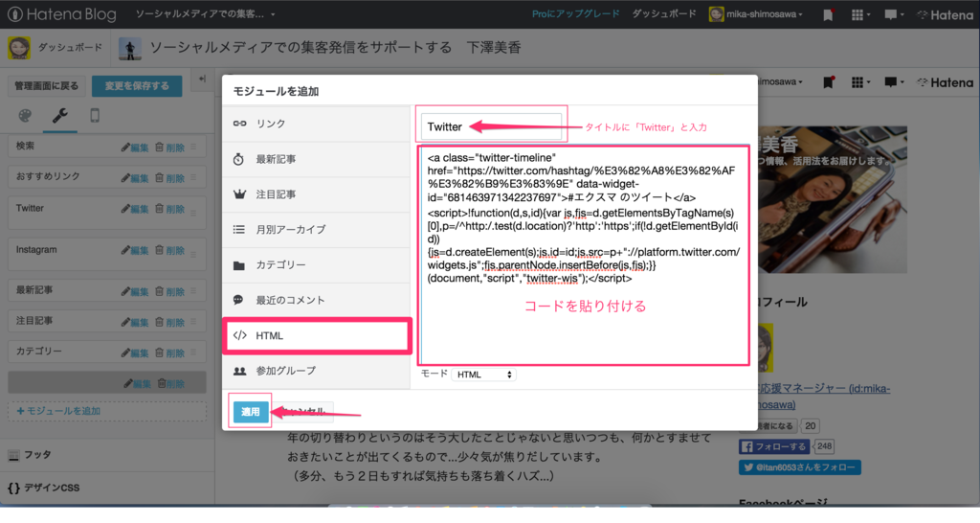The width and height of the screenshot is (980, 523).
Task: Select 月別アーカイブ module type
Action: (316, 230)
